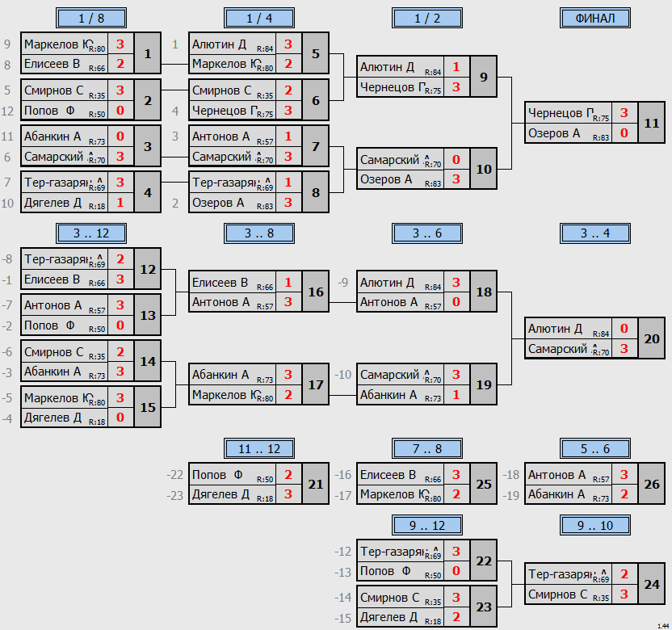Open match number 4 box

148,192
